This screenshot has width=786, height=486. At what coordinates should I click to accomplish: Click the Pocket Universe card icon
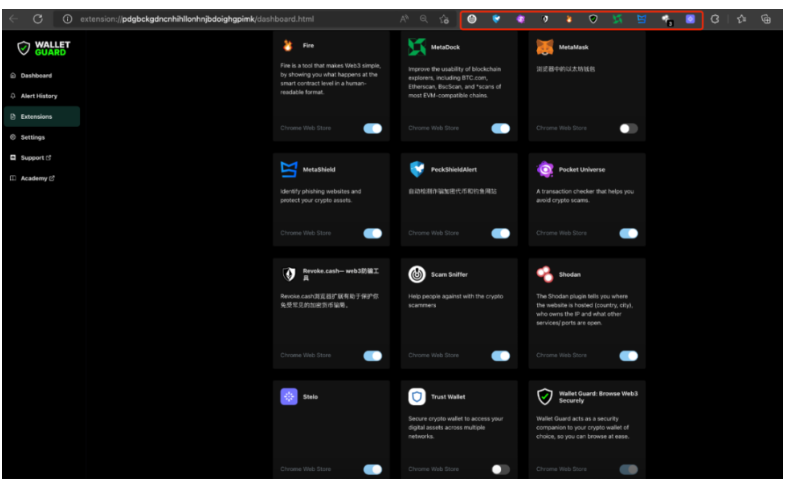point(545,169)
